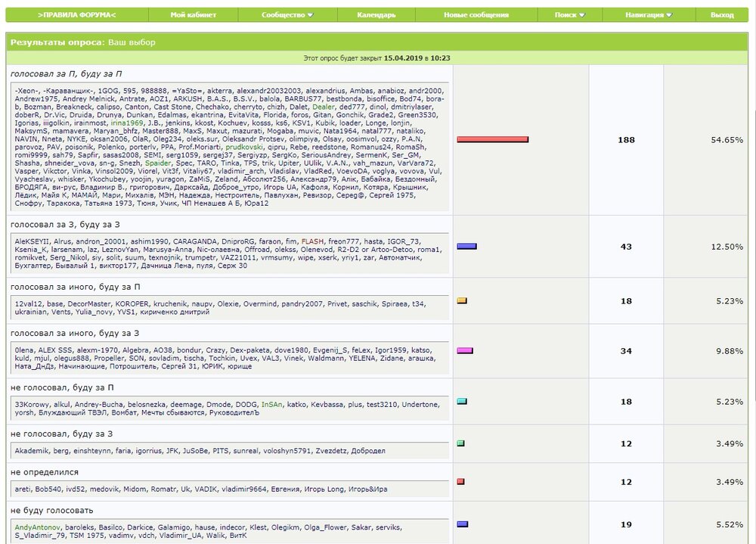Expand the Сообщество dropdown menu
The height and width of the screenshot is (544, 756).
(x=287, y=15)
